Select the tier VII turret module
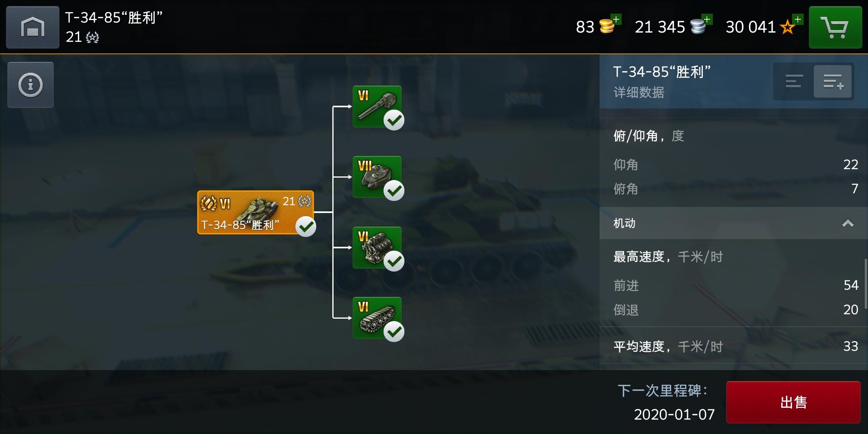This screenshot has width=868, height=434. point(377,177)
